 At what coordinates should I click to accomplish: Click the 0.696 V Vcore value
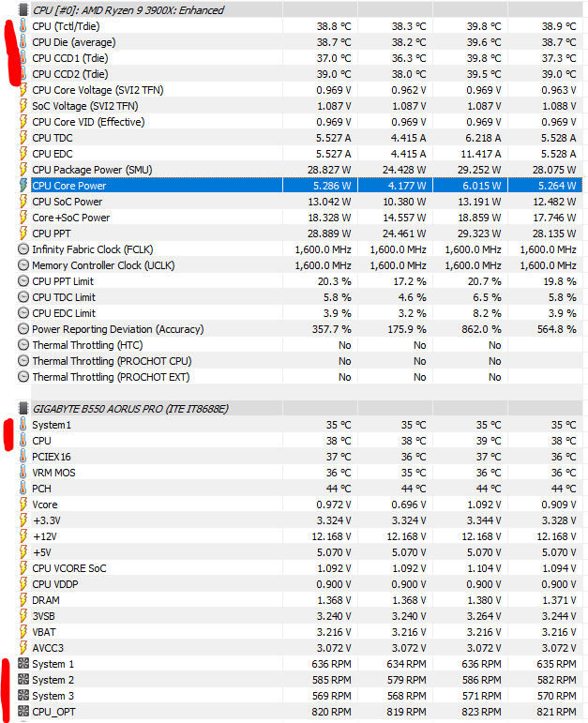pos(409,505)
